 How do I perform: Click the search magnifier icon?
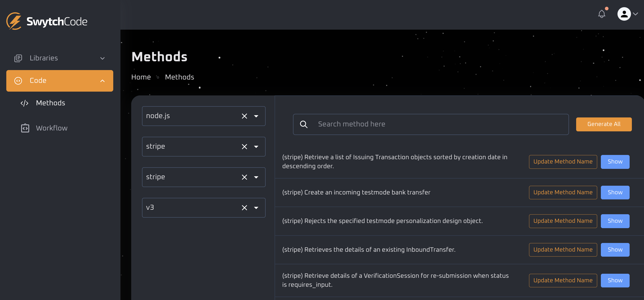[304, 124]
